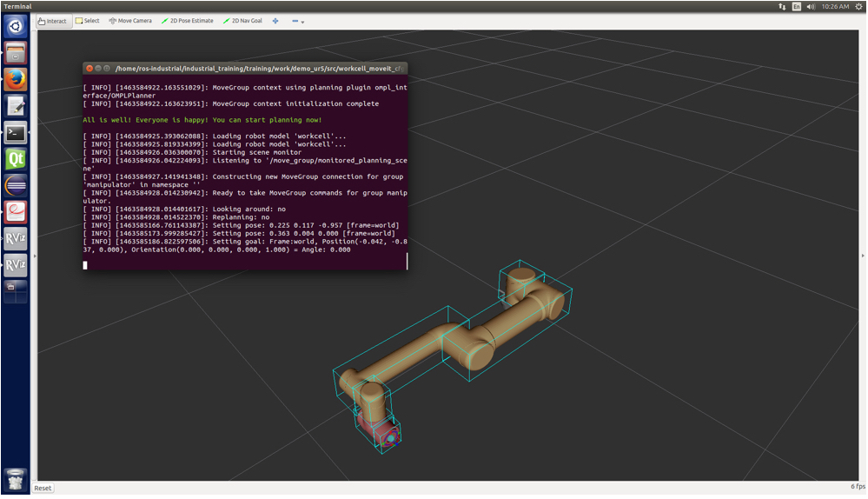Pick the 2D Nav Goal tool
The width and height of the screenshot is (868, 499).
click(x=242, y=21)
